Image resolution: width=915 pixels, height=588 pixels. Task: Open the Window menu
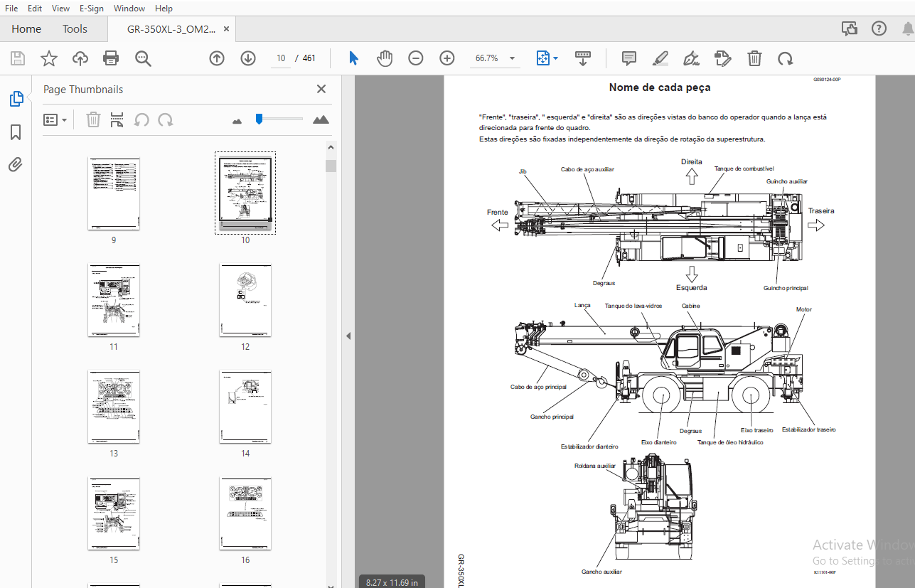pyautogui.click(x=129, y=9)
